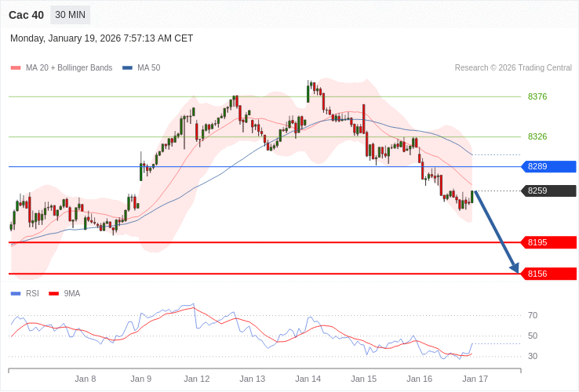This screenshot has width=579, height=392.
Task: Click the 8259 current price tag
Action: (548, 191)
